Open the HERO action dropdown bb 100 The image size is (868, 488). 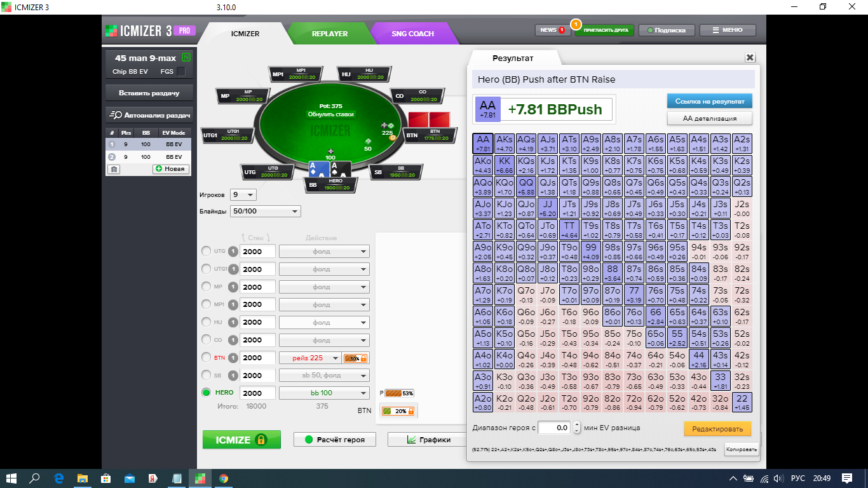tap(324, 393)
